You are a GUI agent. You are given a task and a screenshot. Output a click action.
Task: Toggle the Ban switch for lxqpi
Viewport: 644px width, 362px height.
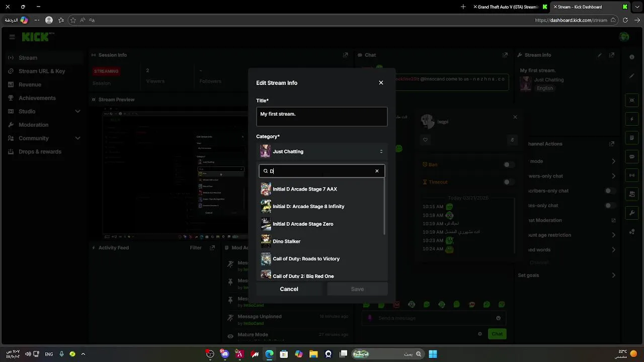click(509, 164)
